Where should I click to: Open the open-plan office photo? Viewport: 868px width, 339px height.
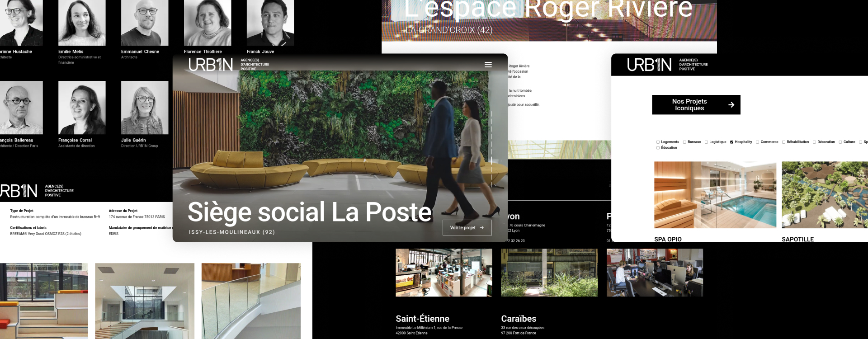[444, 273]
